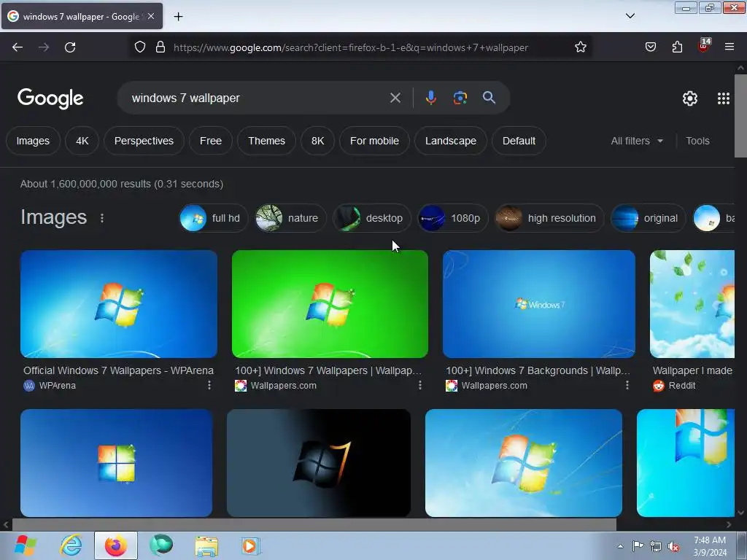Refine images by desktop
The height and width of the screenshot is (560, 747).
pyautogui.click(x=371, y=218)
